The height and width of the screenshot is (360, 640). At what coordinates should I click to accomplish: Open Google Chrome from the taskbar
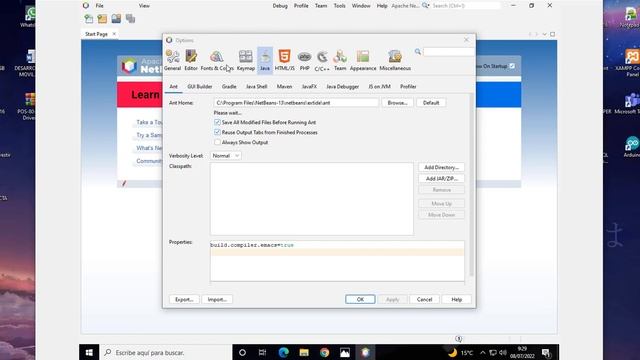click(324, 352)
